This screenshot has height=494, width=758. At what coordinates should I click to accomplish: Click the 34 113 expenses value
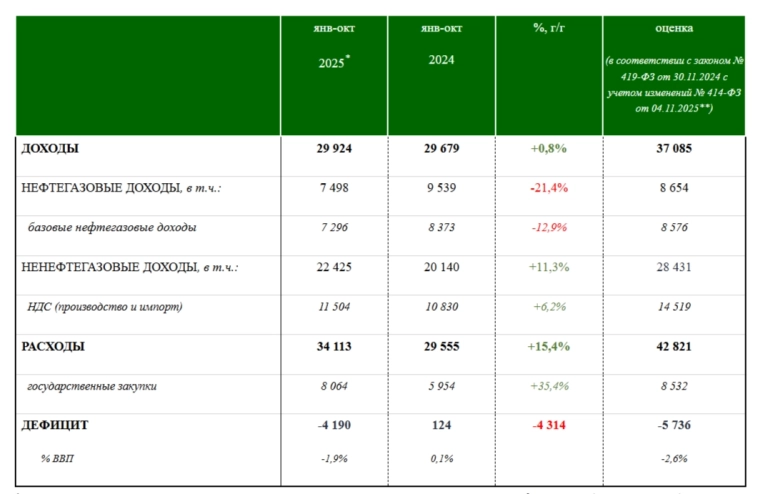[333, 346]
